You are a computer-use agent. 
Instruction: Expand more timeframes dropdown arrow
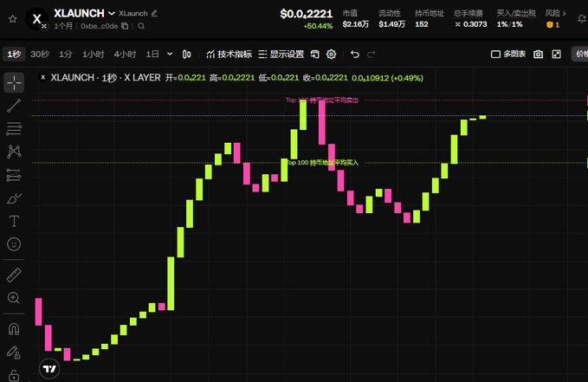click(x=170, y=54)
